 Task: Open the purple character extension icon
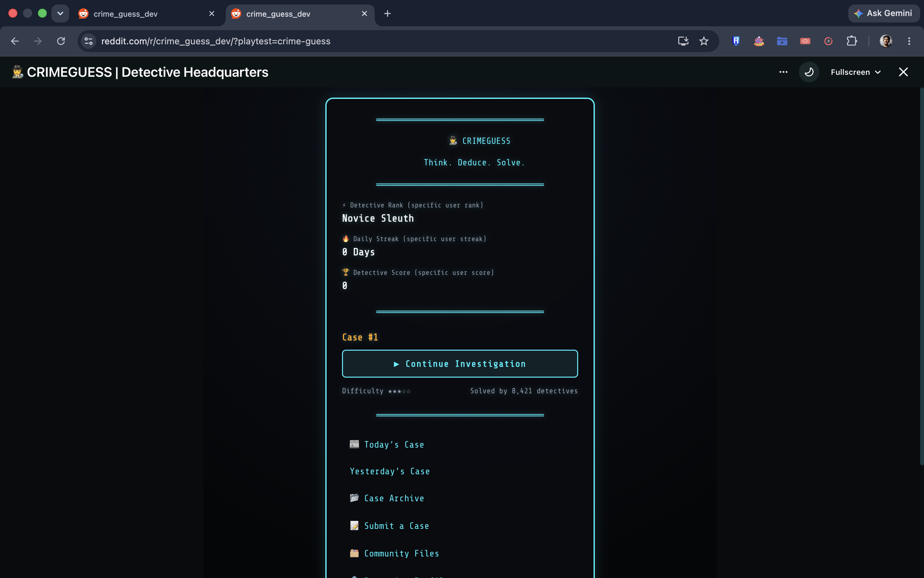(759, 41)
